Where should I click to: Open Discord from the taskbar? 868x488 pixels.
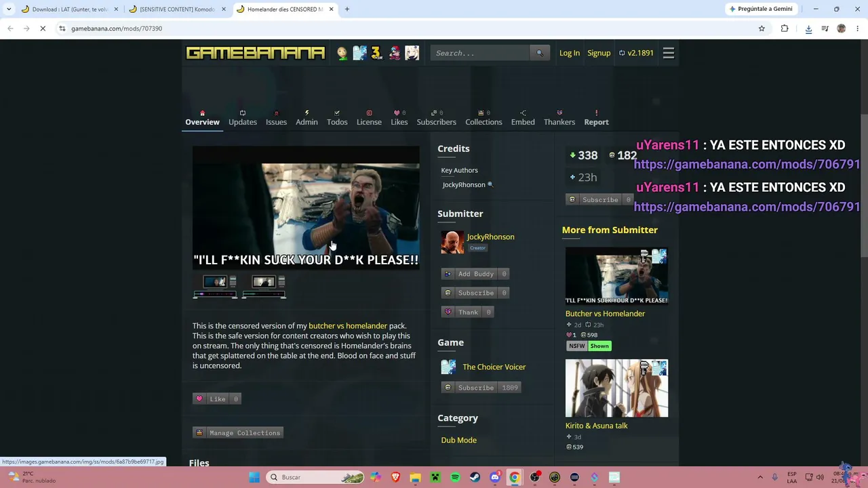tap(495, 477)
